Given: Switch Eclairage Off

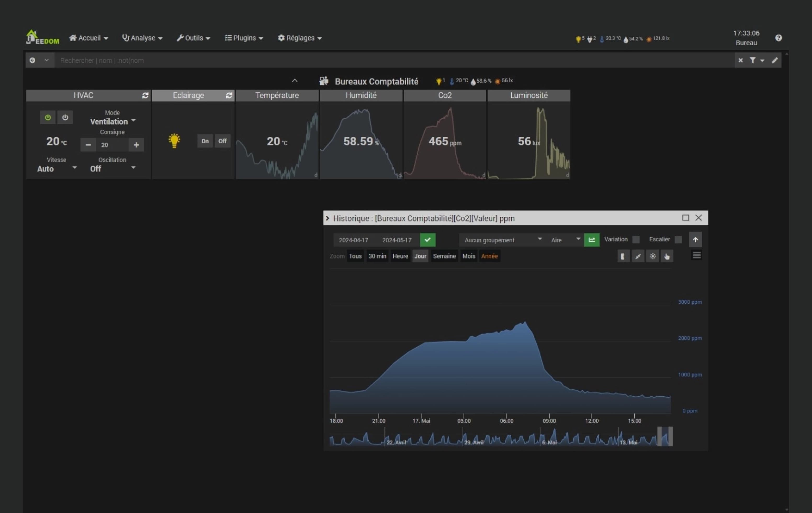Looking at the screenshot, I should point(222,141).
